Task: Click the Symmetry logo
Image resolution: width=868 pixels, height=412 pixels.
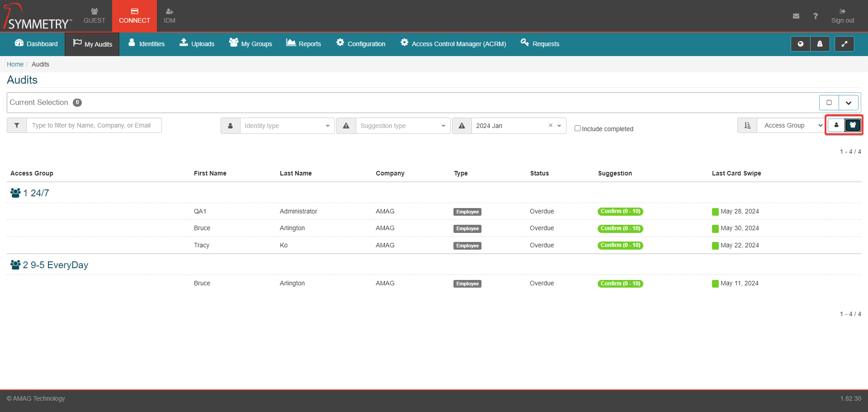Action: pos(37,17)
